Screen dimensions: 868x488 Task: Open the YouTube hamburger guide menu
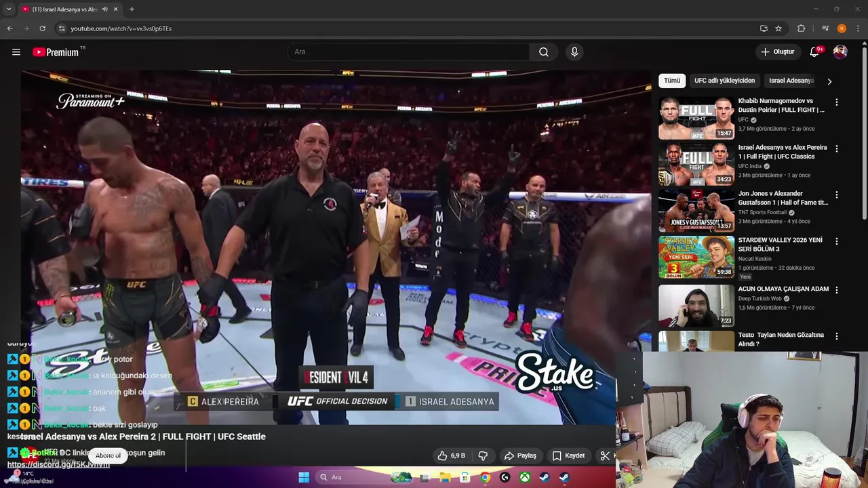click(16, 52)
